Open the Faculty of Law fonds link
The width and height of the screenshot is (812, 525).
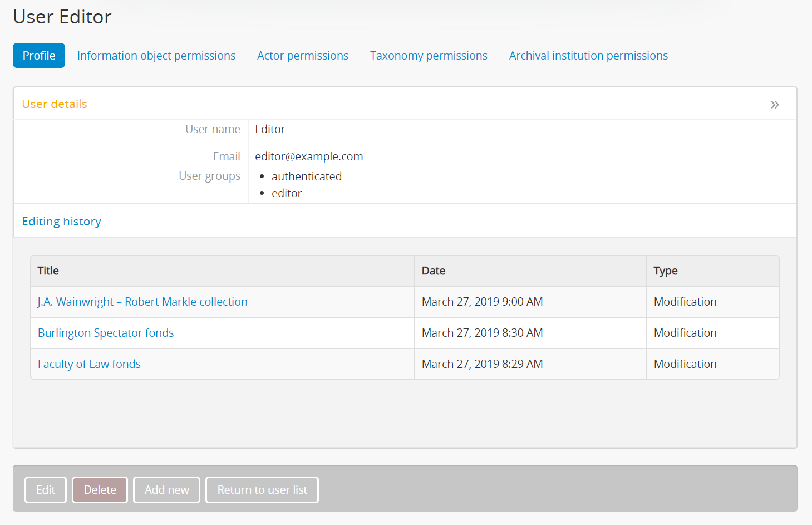tap(89, 364)
